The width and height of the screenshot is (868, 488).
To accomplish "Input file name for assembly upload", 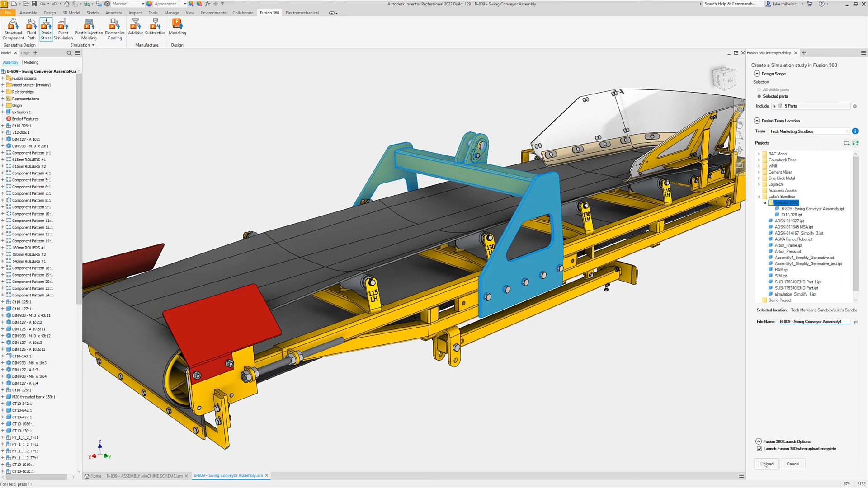I will tap(814, 321).
